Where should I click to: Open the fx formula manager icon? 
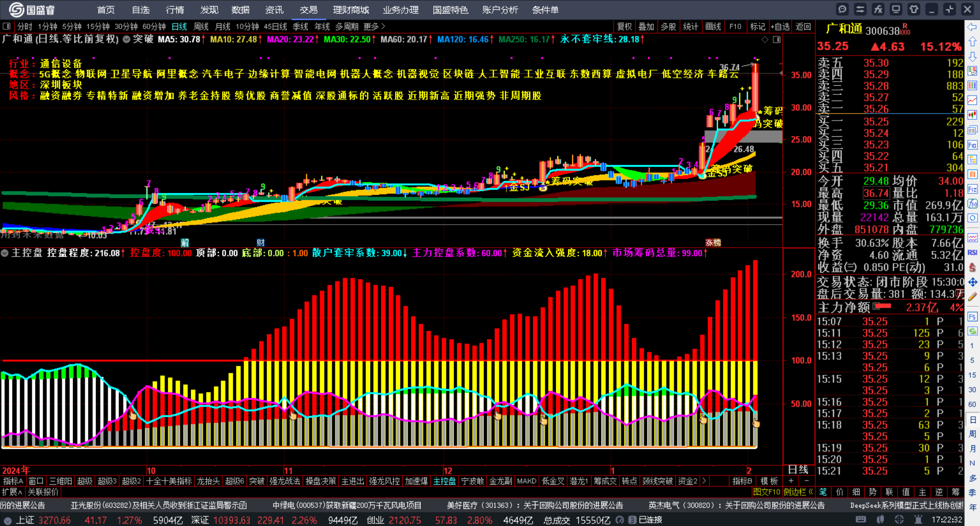pyautogui.click(x=878, y=9)
